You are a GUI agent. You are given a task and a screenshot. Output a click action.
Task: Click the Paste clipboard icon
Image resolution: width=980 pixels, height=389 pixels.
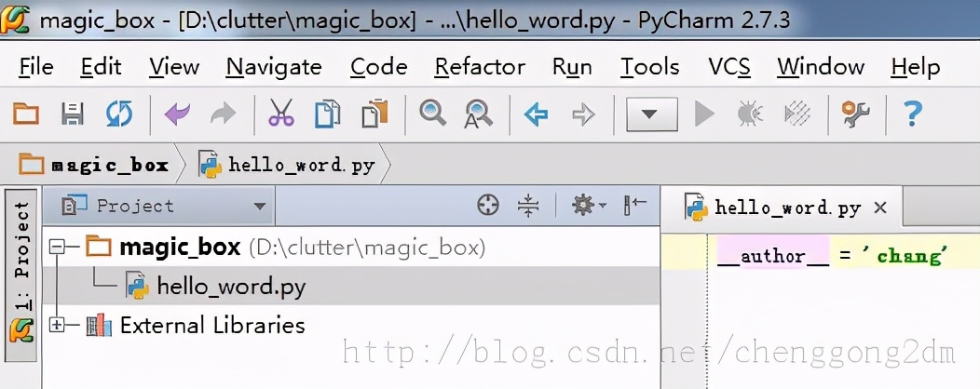coord(375,114)
